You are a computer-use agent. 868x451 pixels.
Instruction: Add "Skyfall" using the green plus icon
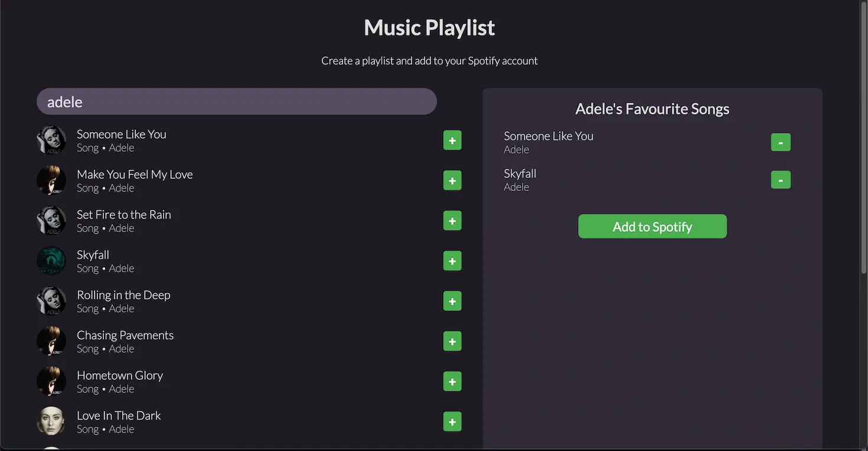tap(452, 261)
